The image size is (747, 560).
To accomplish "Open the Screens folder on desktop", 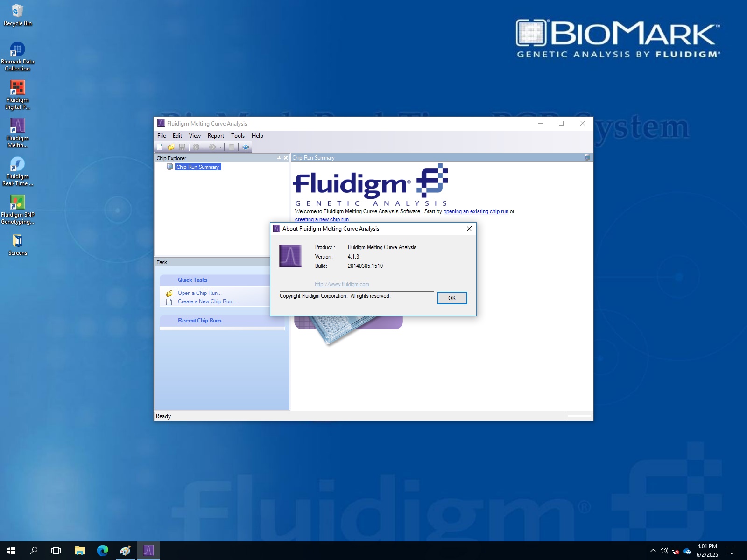I will pyautogui.click(x=18, y=245).
